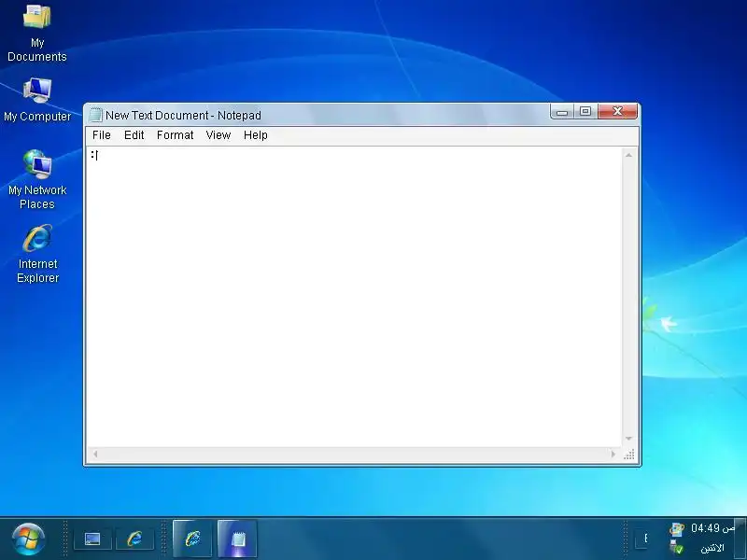The image size is (747, 560).
Task: Switch to Internet Explorer taskbar button
Action: tap(192, 539)
